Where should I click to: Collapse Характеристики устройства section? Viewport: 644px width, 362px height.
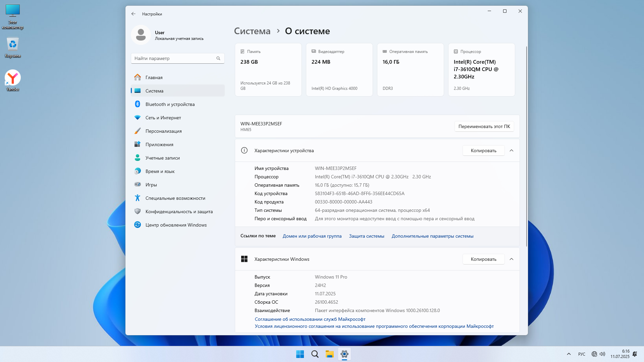tap(512, 150)
